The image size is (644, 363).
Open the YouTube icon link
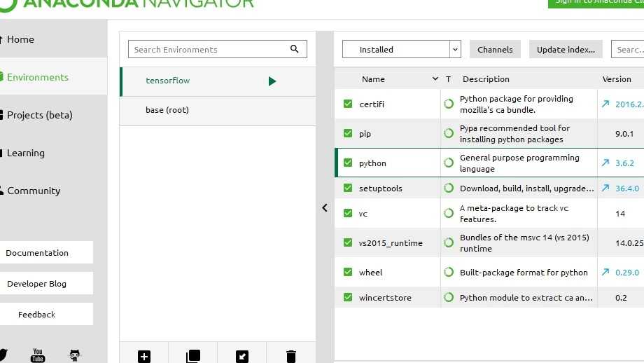pos(38,355)
